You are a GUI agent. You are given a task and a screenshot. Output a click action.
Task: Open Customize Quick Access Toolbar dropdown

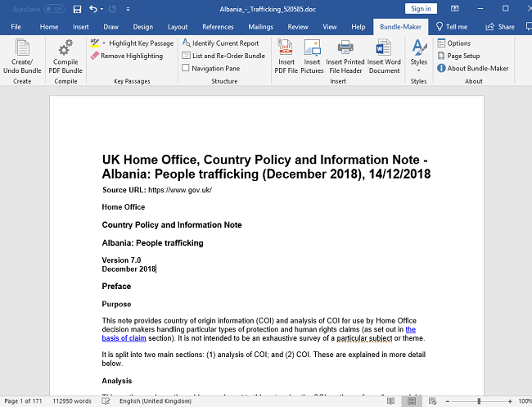coord(128,9)
